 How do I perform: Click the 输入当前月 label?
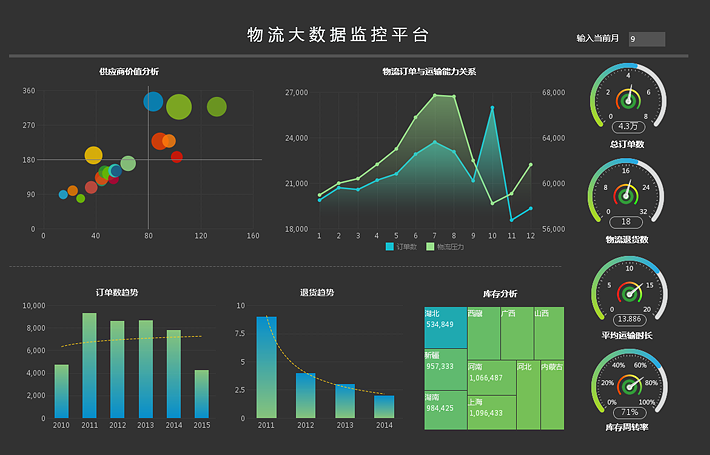coord(598,38)
